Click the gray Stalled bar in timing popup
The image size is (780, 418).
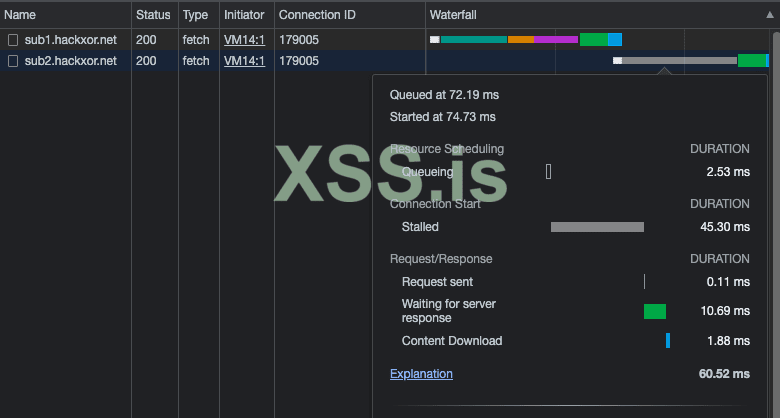tap(597, 227)
